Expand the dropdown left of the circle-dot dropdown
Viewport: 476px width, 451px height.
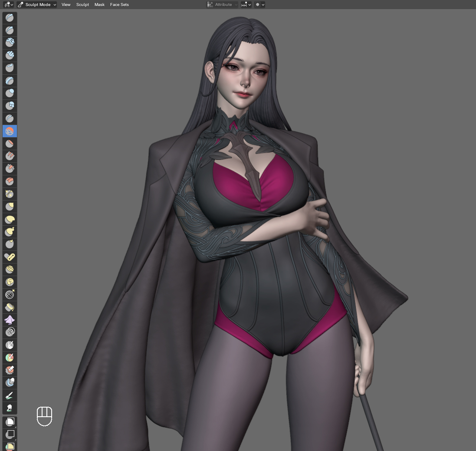(x=246, y=4)
